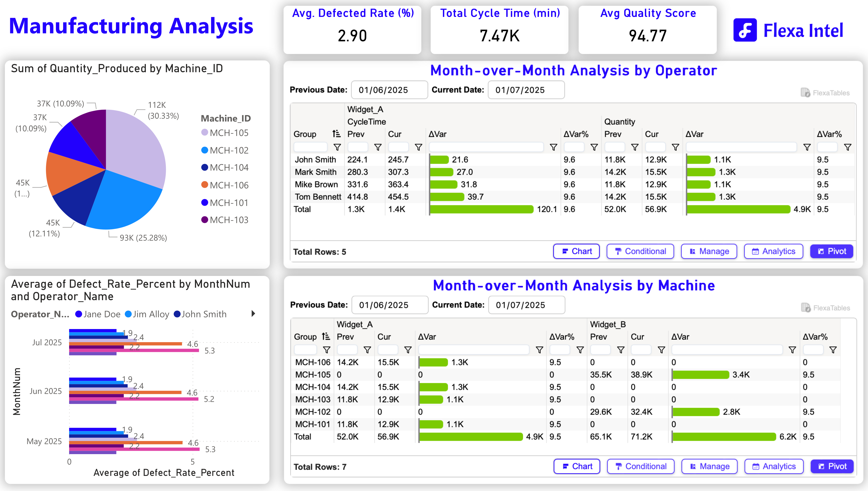This screenshot has height=491, width=868.
Task: Click the sort icon on machine Group column
Action: click(x=326, y=336)
